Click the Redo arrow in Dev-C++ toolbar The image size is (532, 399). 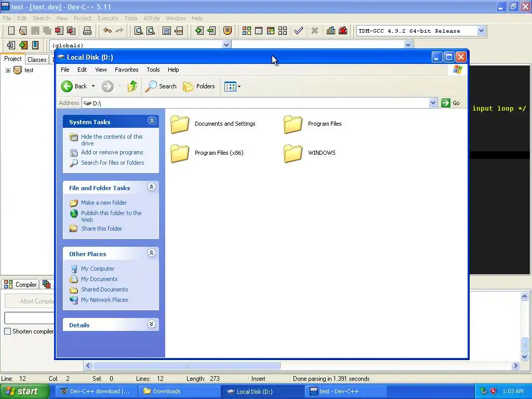tap(119, 31)
